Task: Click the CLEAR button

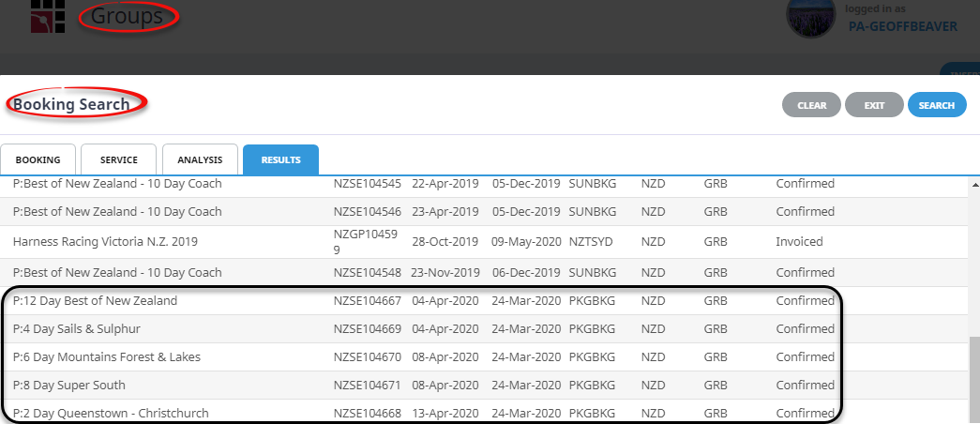Action: (x=811, y=105)
